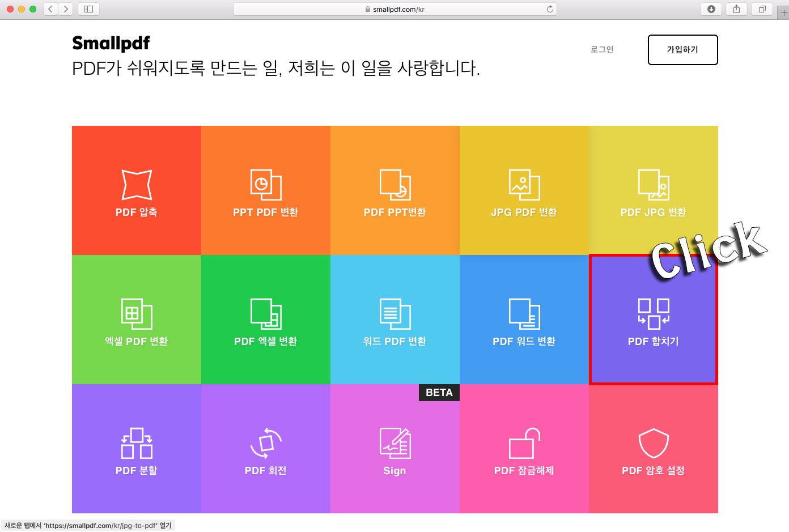Image resolution: width=789 pixels, height=532 pixels.
Task: Open the PDF 암호 설정 shield icon
Action: [654, 442]
